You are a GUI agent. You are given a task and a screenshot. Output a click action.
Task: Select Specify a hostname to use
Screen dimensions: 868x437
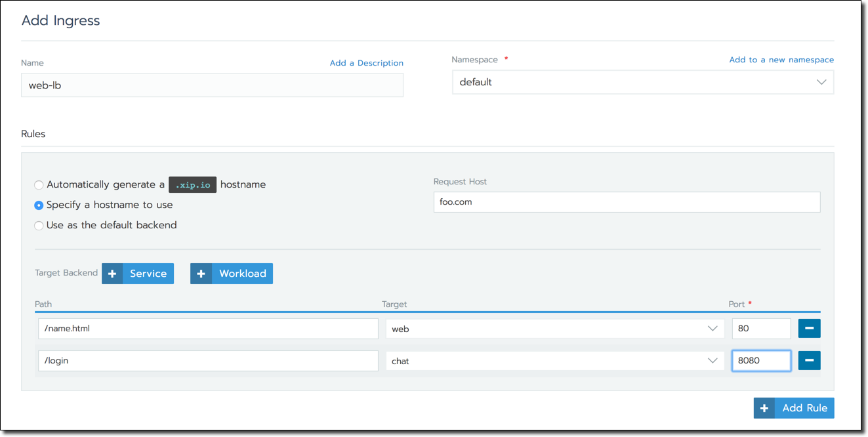(39, 205)
